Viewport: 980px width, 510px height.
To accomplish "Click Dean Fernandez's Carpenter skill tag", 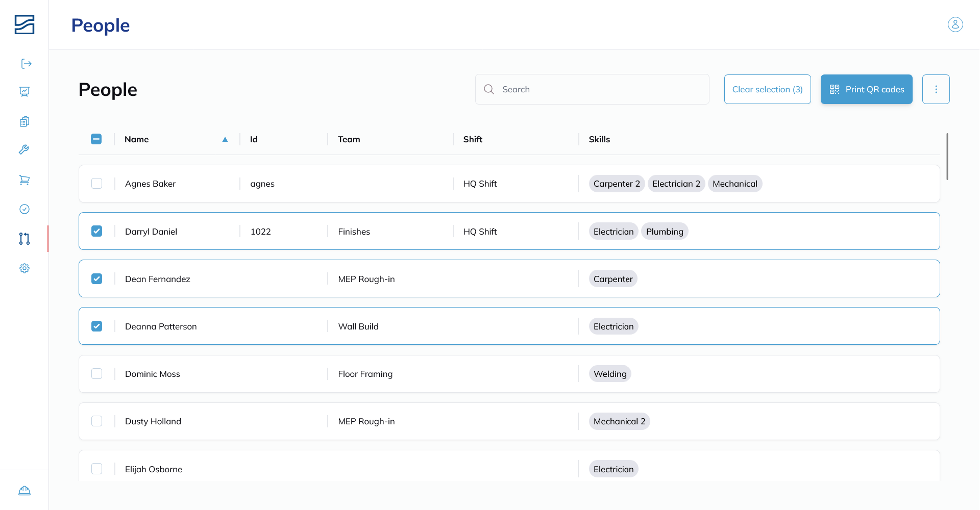I will tap(613, 279).
